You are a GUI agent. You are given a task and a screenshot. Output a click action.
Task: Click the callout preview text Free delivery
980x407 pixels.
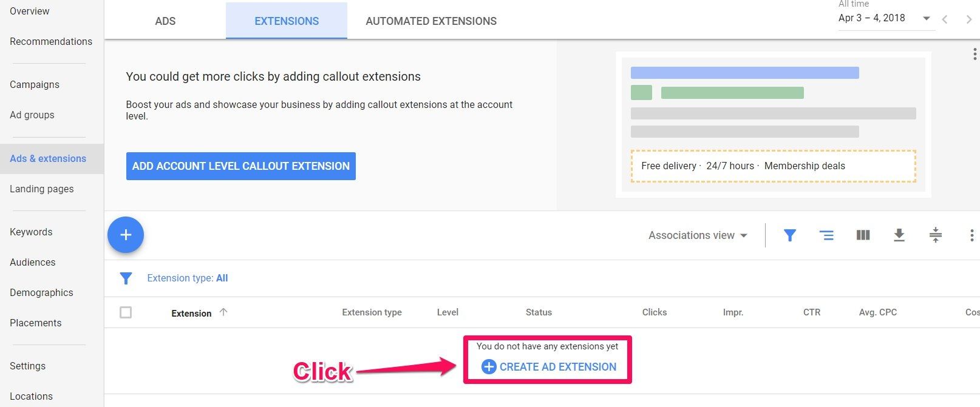point(669,166)
